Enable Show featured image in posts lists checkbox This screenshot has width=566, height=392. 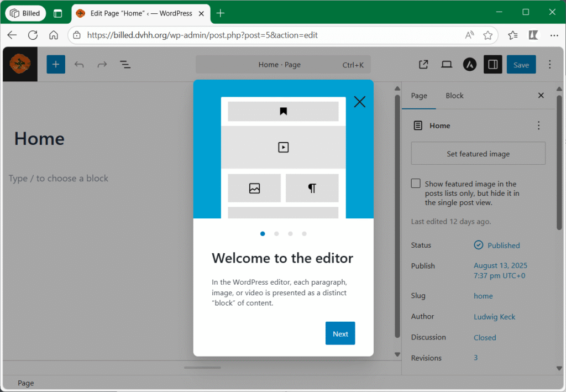click(x=416, y=184)
